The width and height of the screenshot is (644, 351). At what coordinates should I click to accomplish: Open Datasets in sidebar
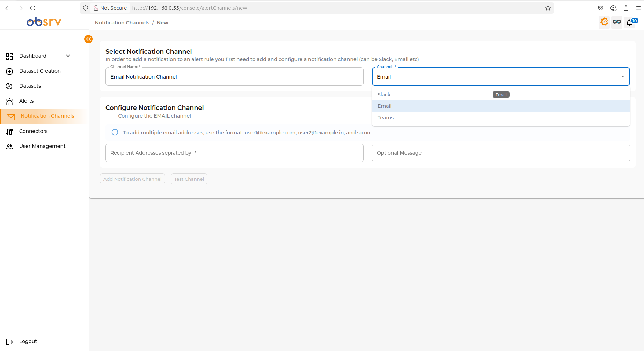[30, 86]
